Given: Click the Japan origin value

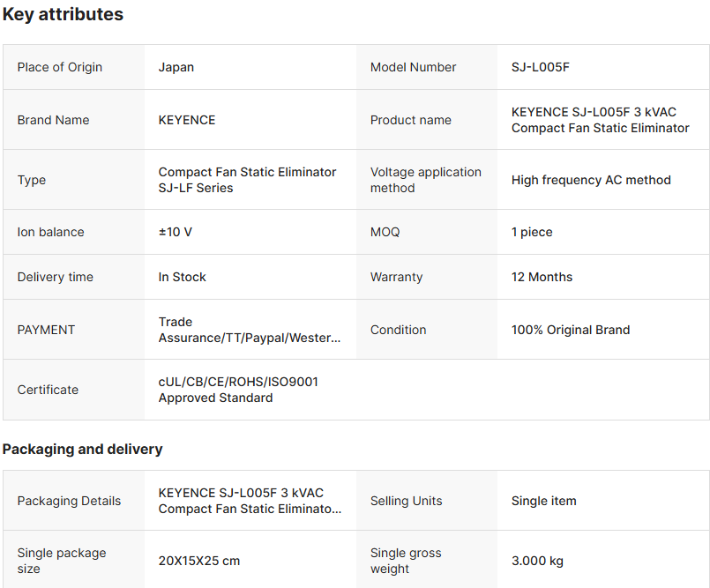Looking at the screenshot, I should [176, 67].
